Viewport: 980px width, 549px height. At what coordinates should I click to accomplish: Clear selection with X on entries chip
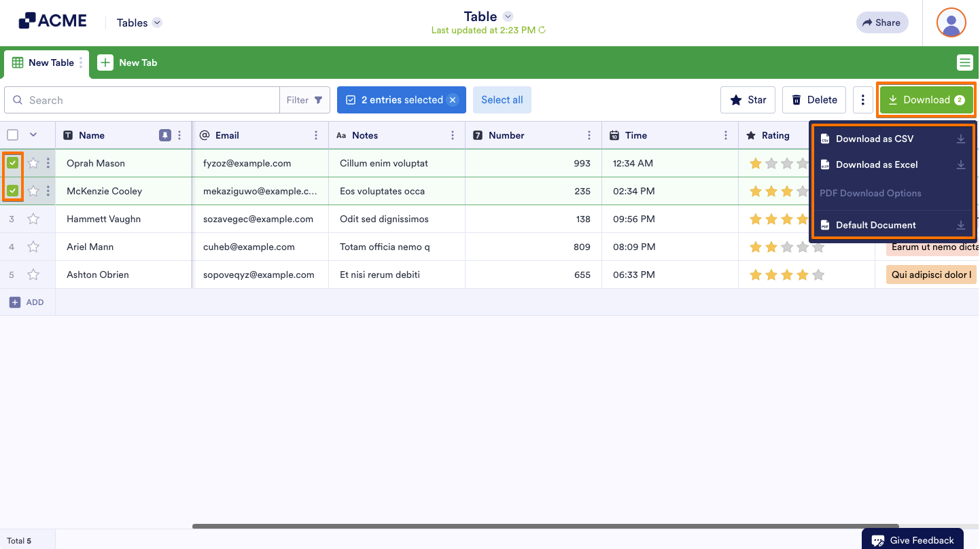453,100
